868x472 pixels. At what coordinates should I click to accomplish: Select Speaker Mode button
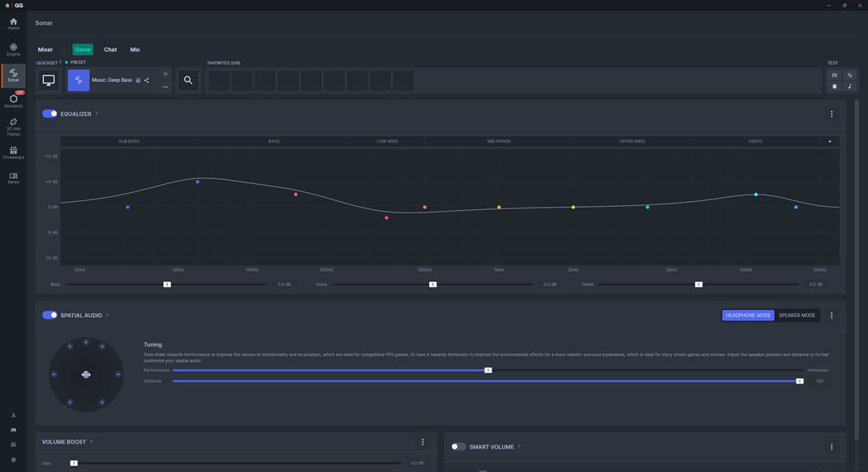[797, 315]
